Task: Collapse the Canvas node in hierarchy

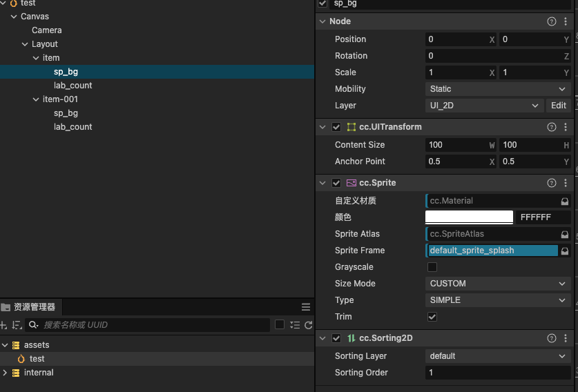Action: [x=14, y=17]
